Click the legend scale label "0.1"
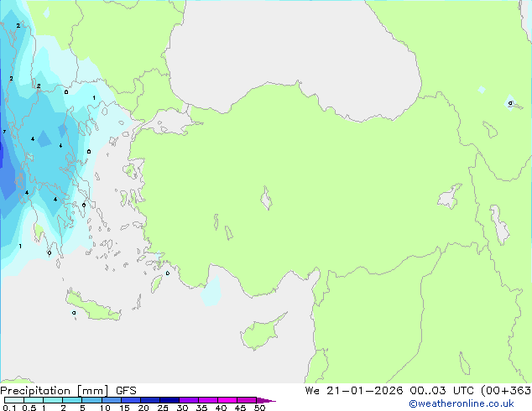The height and width of the screenshot is (411, 532). tap(9, 408)
